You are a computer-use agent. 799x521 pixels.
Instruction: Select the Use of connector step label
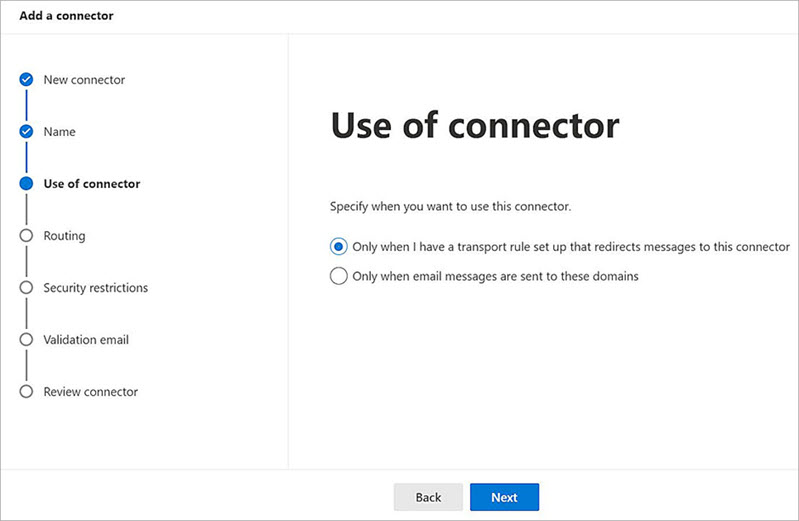click(92, 184)
